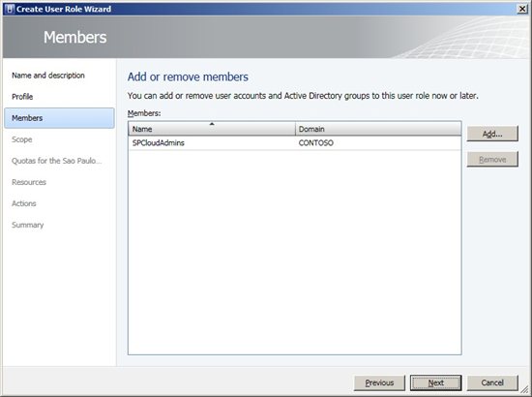Image resolution: width=532 pixels, height=397 pixels.
Task: Open the Name and description step
Action: (x=48, y=76)
